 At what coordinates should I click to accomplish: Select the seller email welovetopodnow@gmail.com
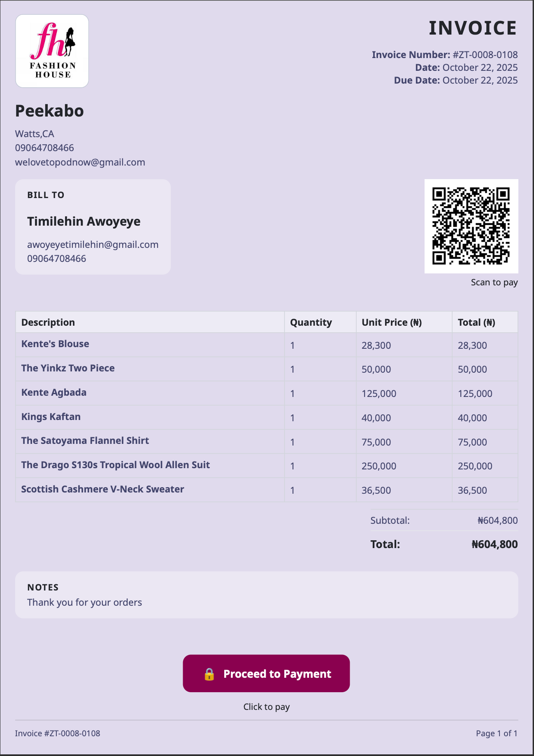(x=80, y=162)
